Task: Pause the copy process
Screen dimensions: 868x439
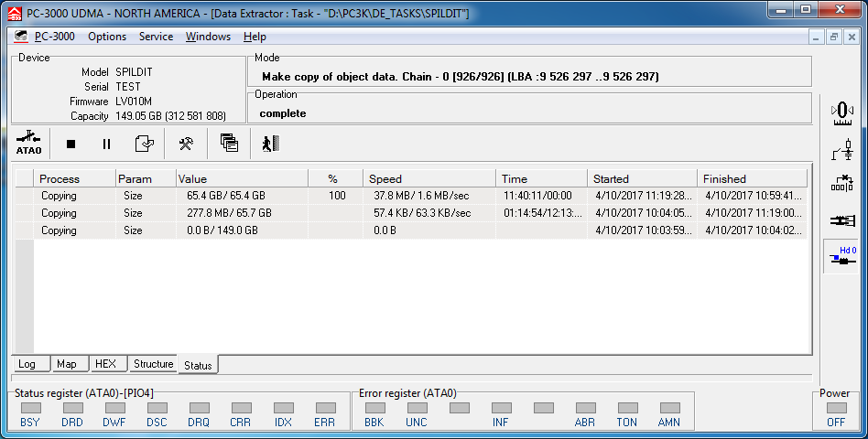Action: [x=106, y=145]
